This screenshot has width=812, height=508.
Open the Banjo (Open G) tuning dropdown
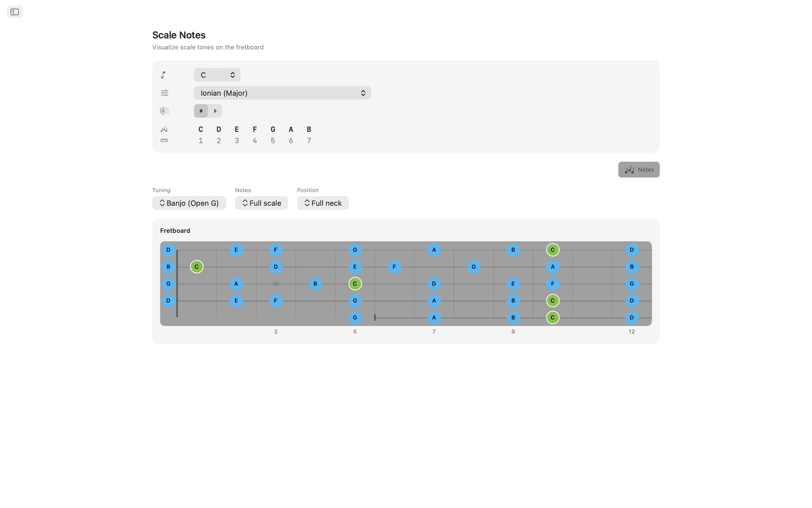tap(189, 203)
